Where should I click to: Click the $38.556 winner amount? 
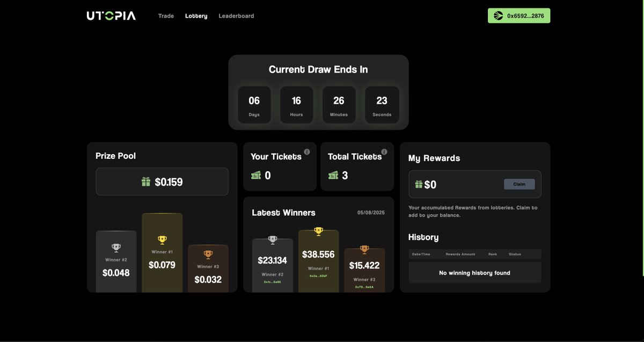(318, 254)
